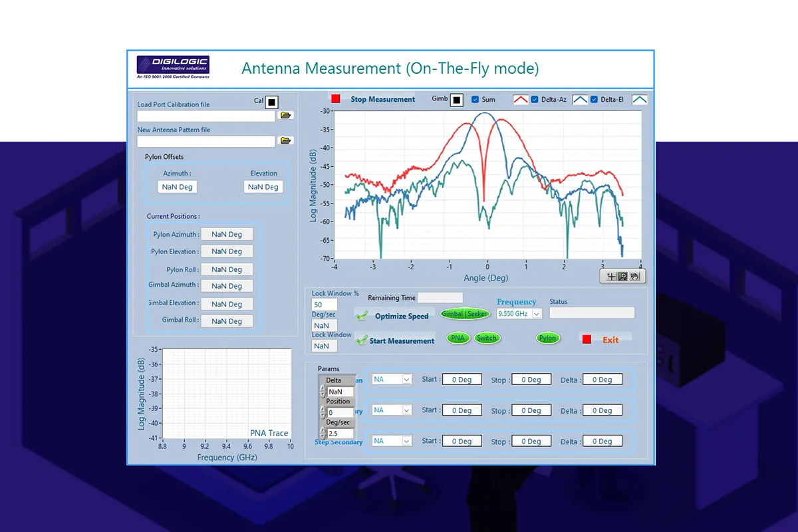
Task: Click the Cal indicator box
Action: [271, 102]
